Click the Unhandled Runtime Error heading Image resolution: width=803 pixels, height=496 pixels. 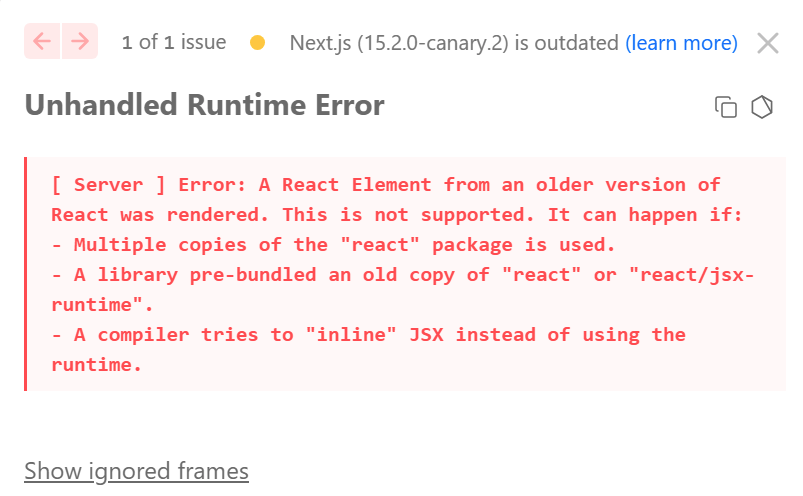point(204,105)
